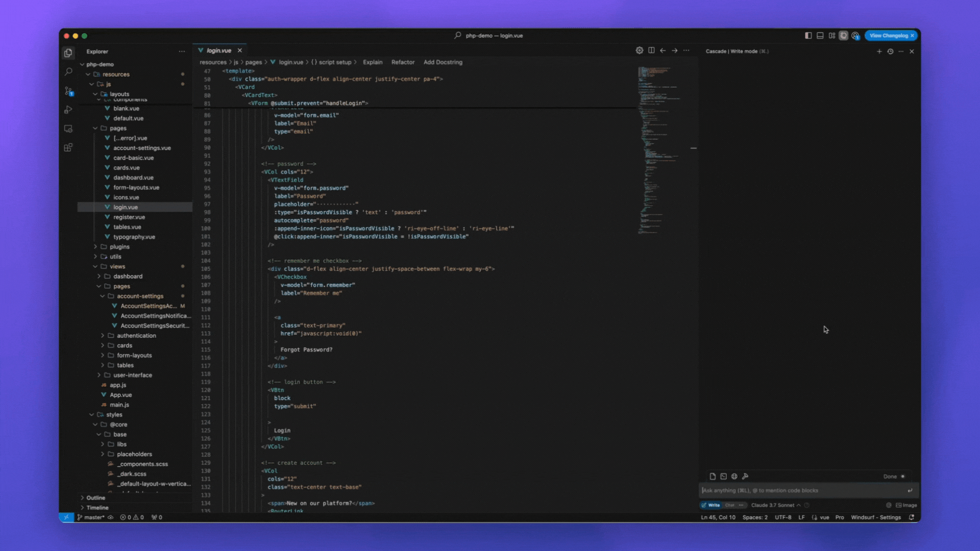Open register.vue in file tree

click(129, 217)
